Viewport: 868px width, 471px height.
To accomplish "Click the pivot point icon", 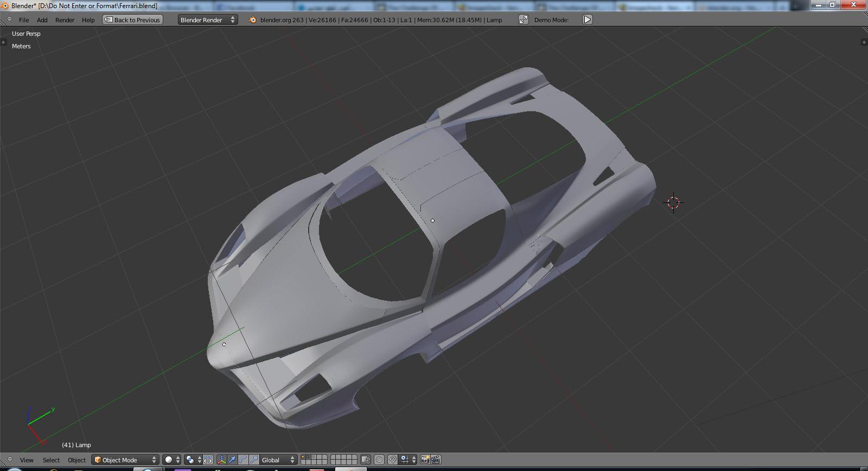I will [x=190, y=460].
